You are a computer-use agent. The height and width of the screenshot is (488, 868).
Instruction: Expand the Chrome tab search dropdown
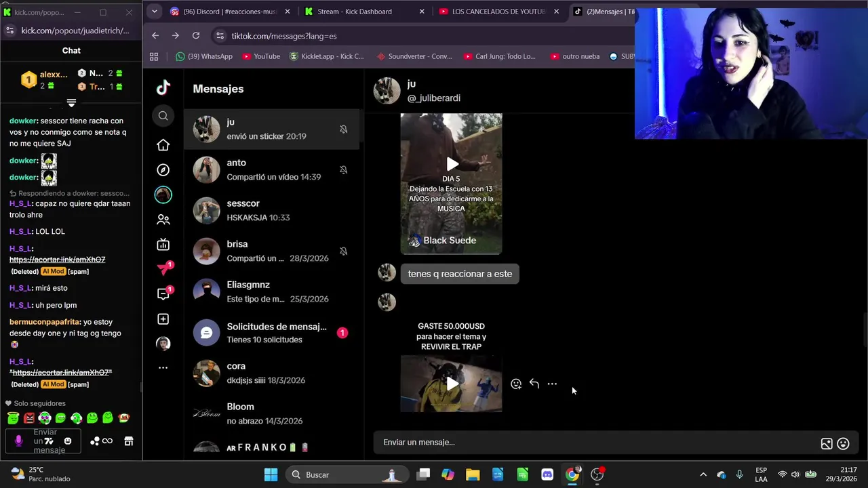[x=155, y=12]
